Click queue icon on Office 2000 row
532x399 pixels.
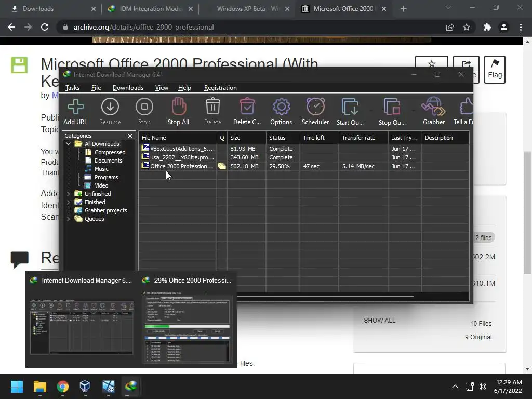222,166
